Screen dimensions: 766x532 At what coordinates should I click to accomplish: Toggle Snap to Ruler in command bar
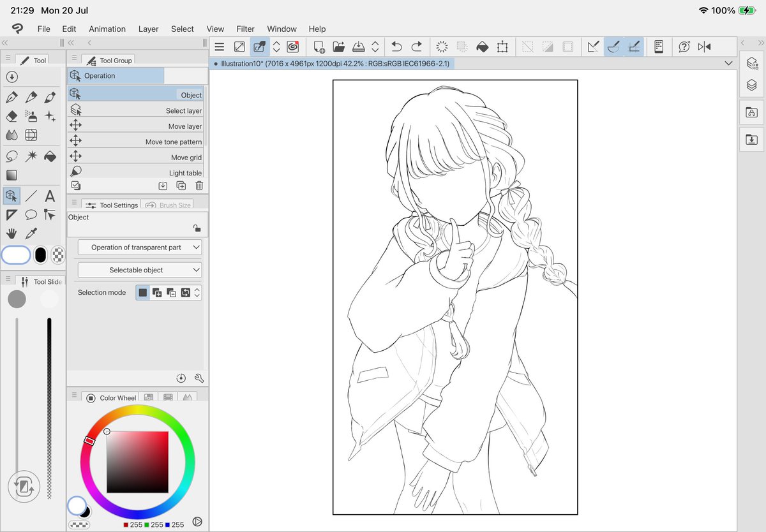tap(594, 47)
